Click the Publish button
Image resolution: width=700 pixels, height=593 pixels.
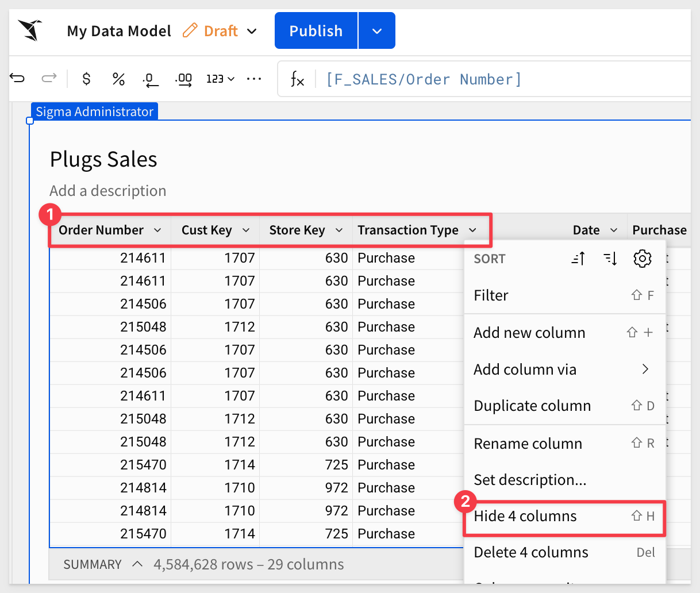[x=316, y=31]
